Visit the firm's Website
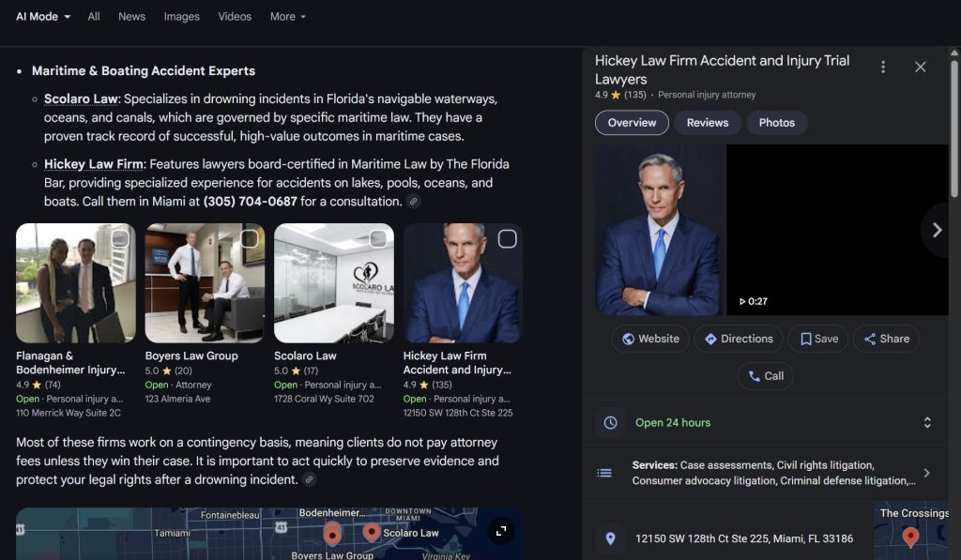 (x=650, y=339)
